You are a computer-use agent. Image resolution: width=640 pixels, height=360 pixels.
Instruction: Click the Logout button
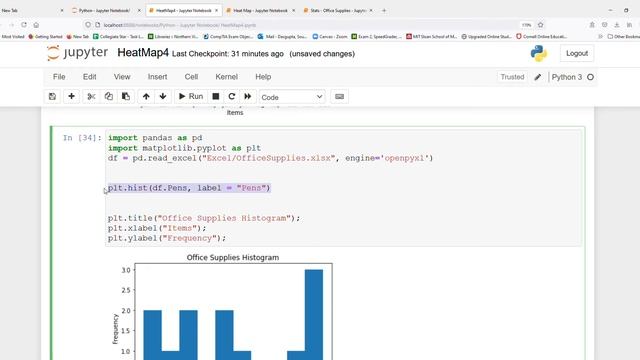click(577, 53)
